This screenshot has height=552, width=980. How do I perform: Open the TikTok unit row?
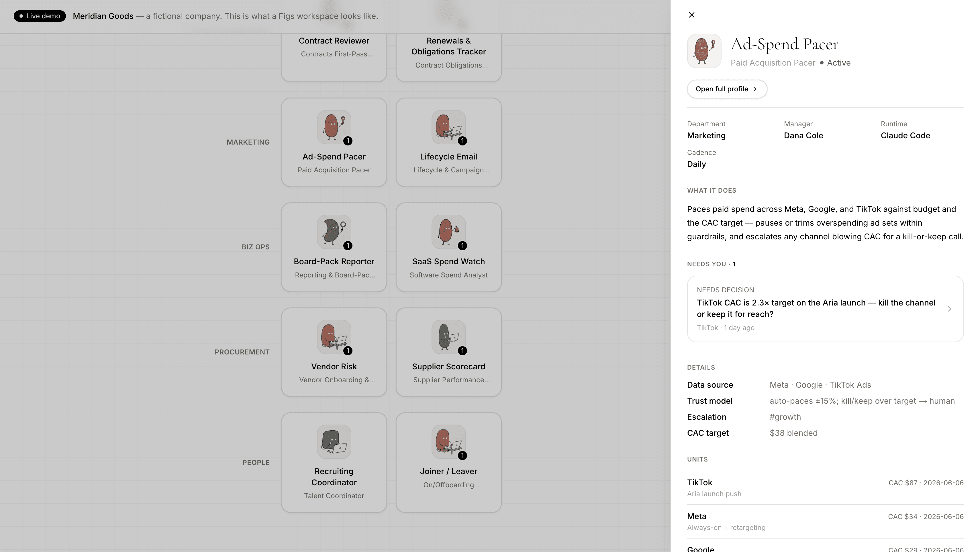pos(825,488)
